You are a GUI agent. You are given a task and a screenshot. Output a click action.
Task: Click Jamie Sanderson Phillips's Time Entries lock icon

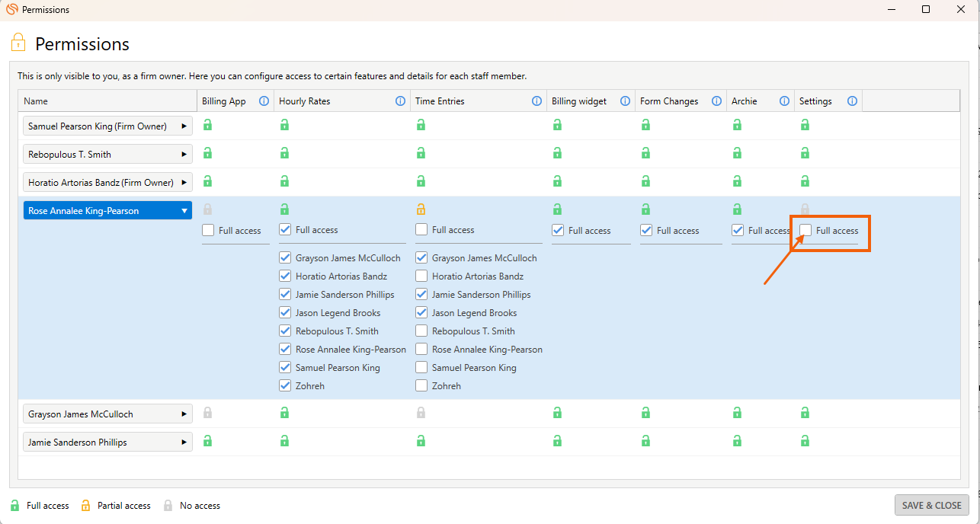click(x=421, y=440)
